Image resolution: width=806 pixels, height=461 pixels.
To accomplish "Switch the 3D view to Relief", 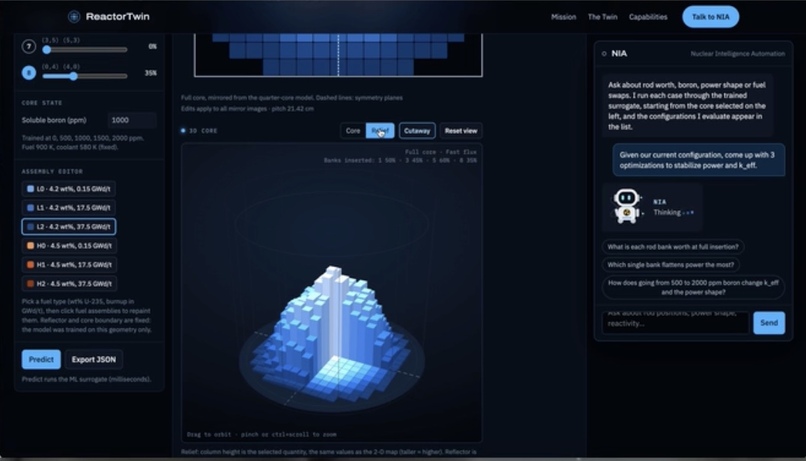I will pyautogui.click(x=380, y=131).
